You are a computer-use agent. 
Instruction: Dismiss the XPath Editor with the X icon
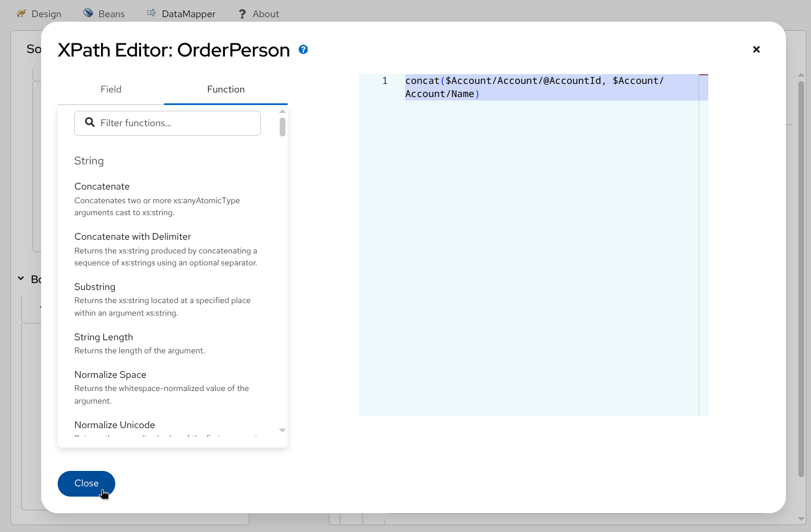point(756,49)
